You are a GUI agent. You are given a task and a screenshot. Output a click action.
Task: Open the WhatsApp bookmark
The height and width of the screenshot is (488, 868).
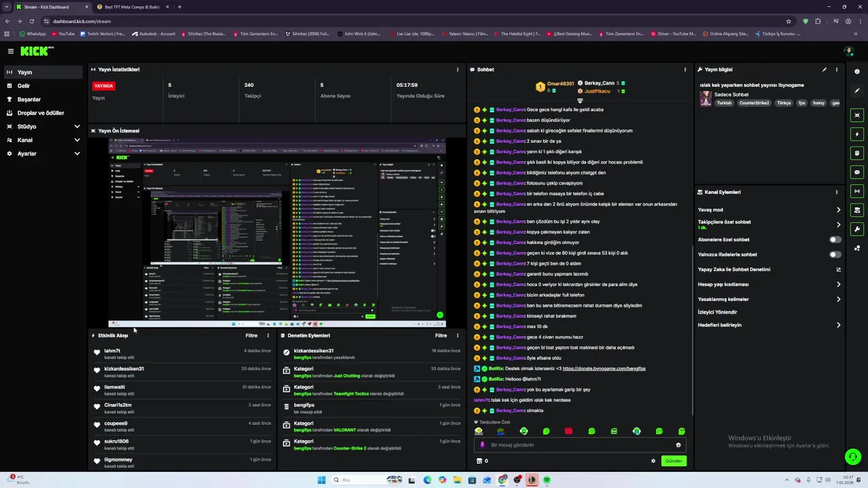[33, 34]
